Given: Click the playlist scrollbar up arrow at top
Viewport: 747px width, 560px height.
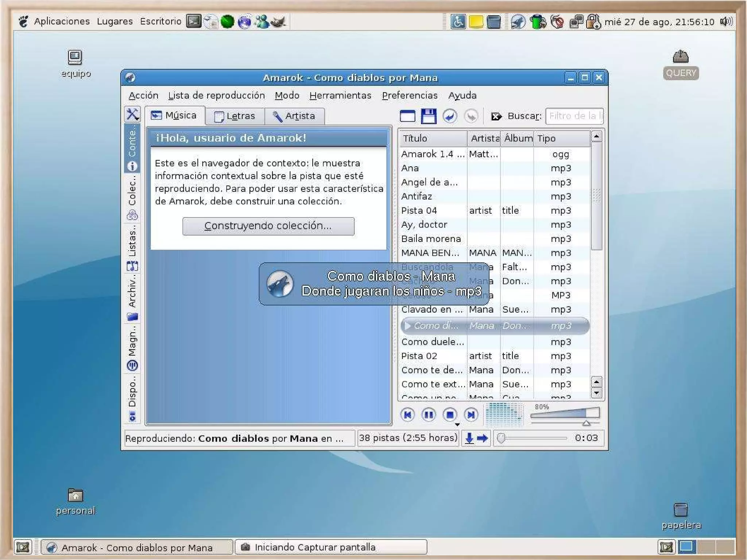Looking at the screenshot, I should click(x=596, y=137).
